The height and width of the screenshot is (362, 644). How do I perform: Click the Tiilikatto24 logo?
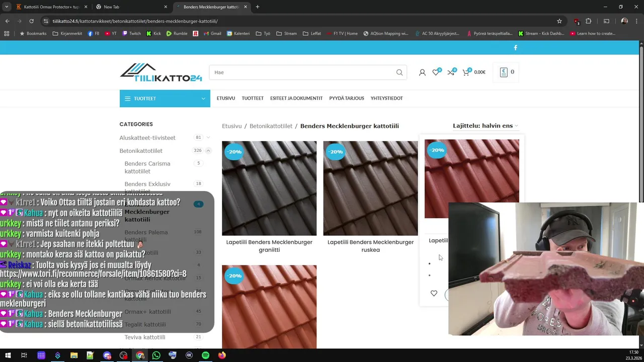(x=161, y=72)
